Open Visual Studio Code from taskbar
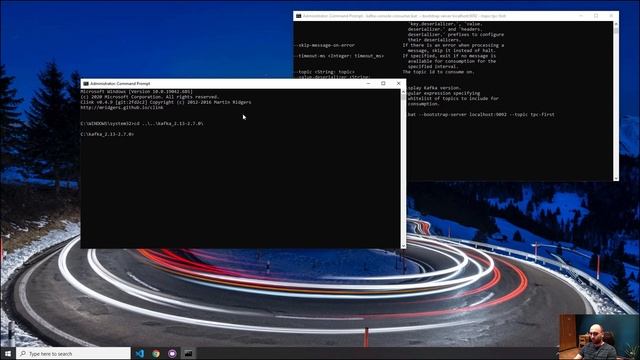 (x=140, y=353)
